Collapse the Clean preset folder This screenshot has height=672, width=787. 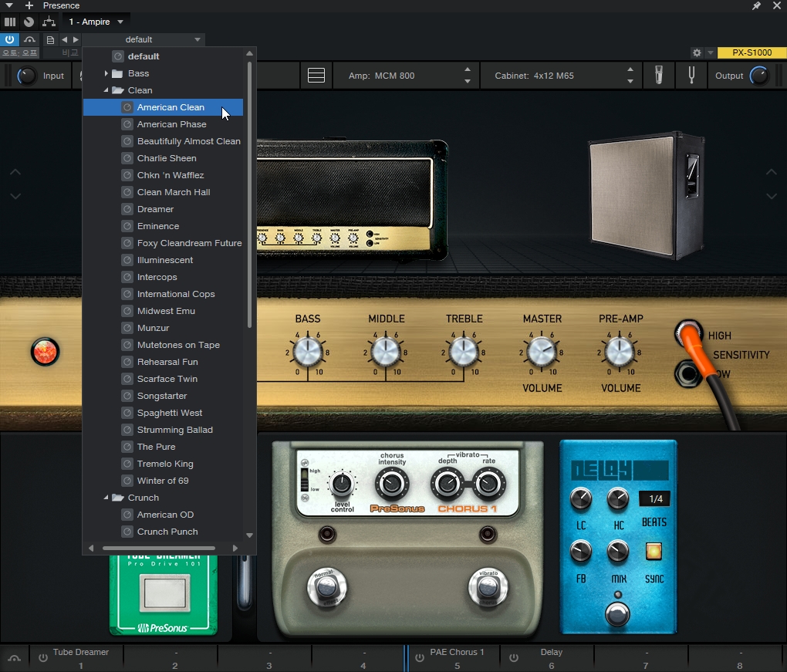[106, 90]
